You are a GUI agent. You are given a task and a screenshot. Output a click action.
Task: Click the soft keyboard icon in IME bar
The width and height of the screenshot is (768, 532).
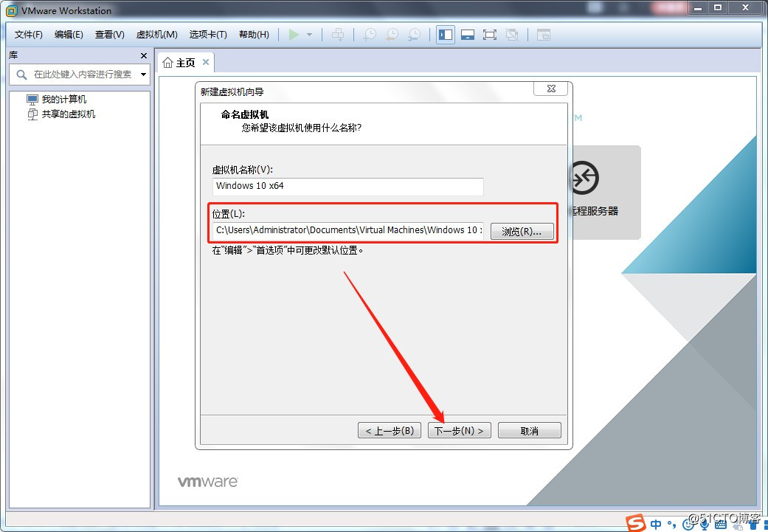[x=721, y=525]
